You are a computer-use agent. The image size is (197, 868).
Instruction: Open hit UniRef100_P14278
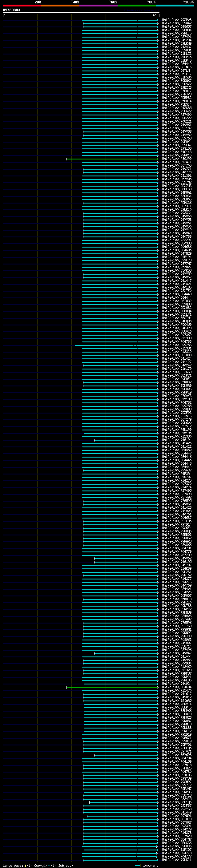click(176, 833)
